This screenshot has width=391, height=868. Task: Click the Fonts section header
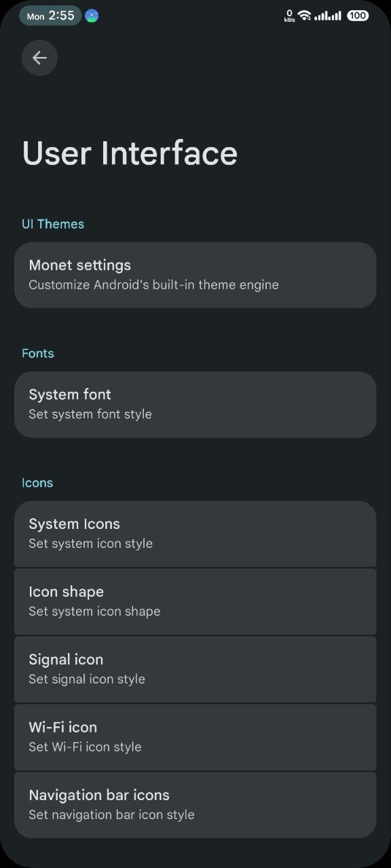[38, 353]
